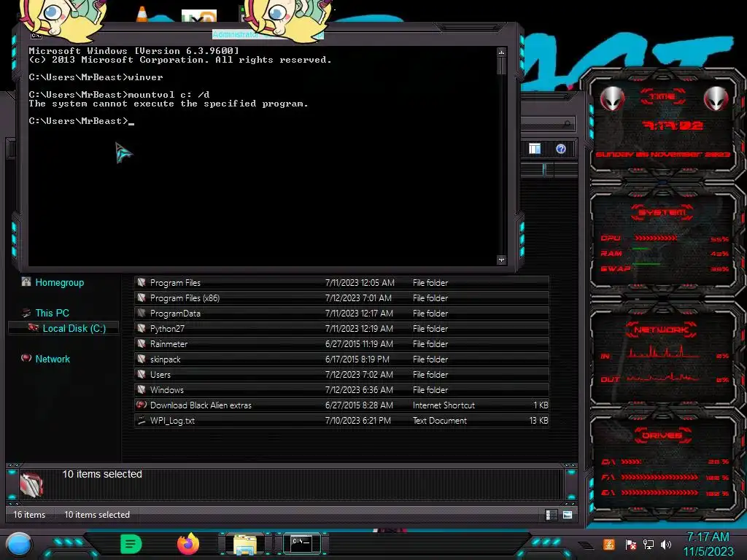
Task: Select the Rainmeter folder
Action: pos(341,344)
